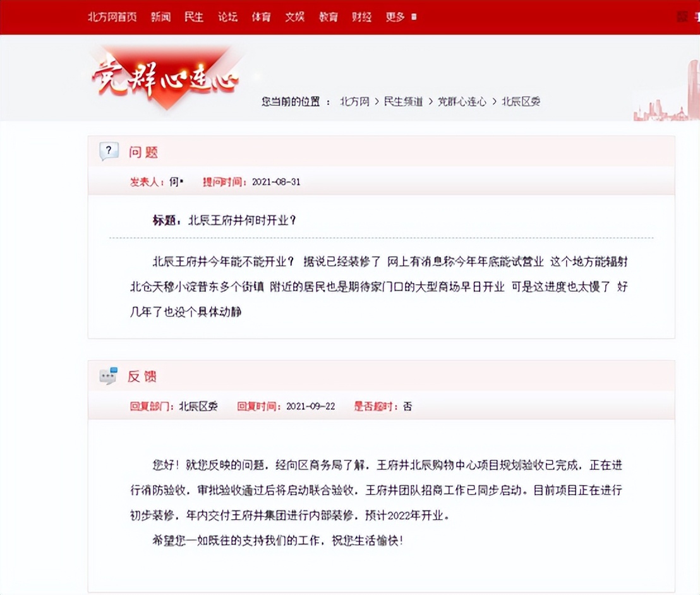Open the 民生 channel
The width and height of the screenshot is (700, 595).
[194, 17]
